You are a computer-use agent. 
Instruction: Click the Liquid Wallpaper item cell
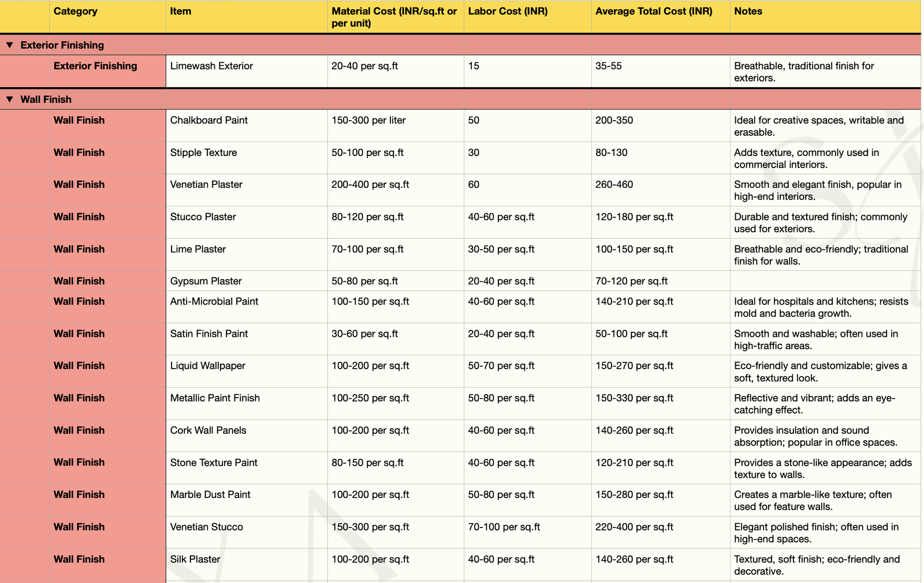(208, 366)
